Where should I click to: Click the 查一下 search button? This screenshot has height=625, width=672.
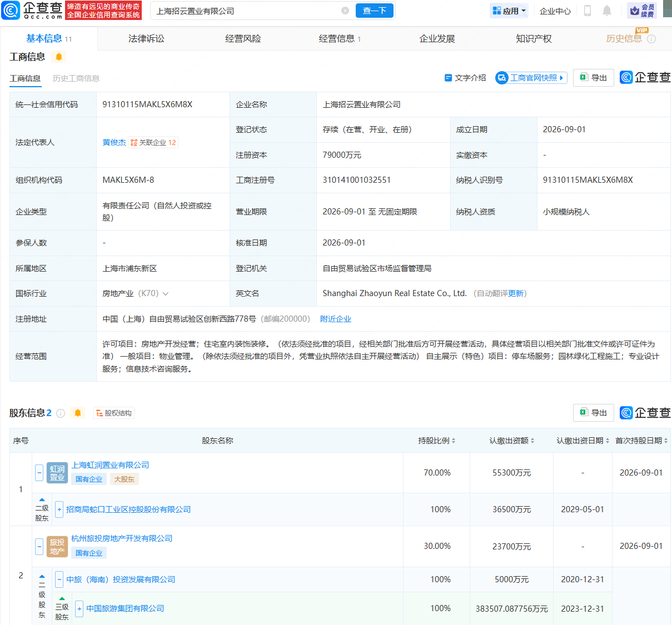tap(375, 11)
